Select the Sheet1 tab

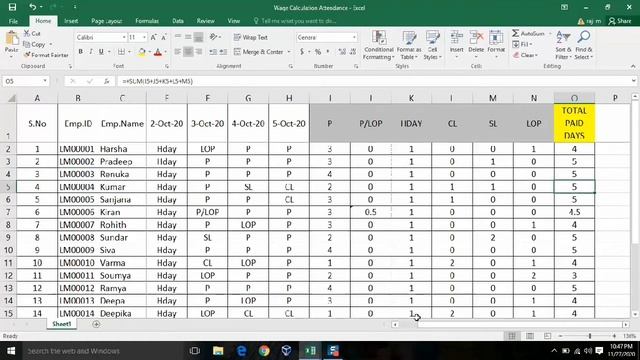(62, 324)
